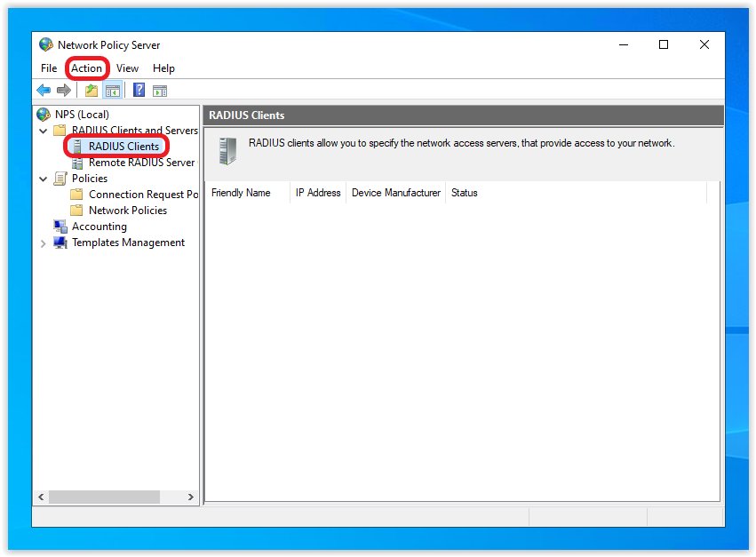
Task: Click the Network Policies folder icon
Action: coord(76,211)
